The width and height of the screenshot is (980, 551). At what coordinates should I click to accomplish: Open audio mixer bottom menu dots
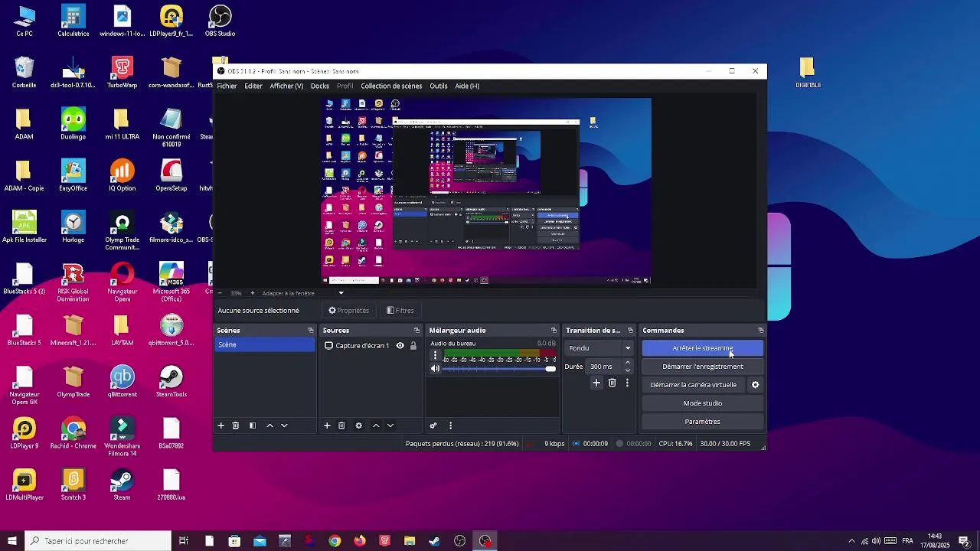click(x=450, y=425)
